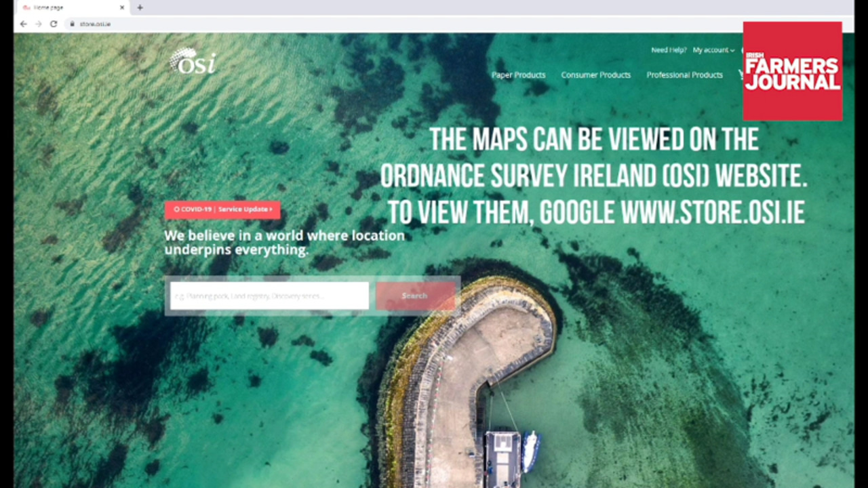Viewport: 868px width, 488px height.
Task: Select the Home page browser tab
Action: (x=73, y=7)
